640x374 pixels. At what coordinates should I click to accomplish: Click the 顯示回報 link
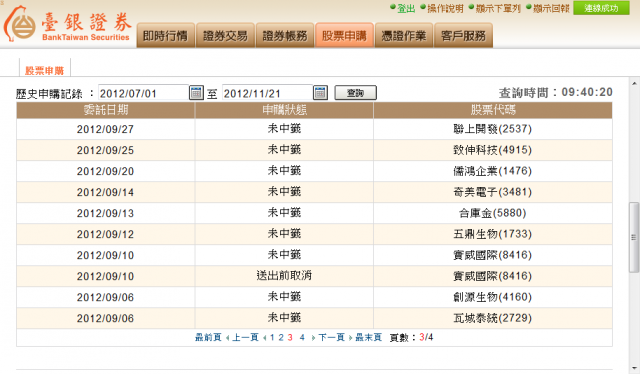(551, 8)
